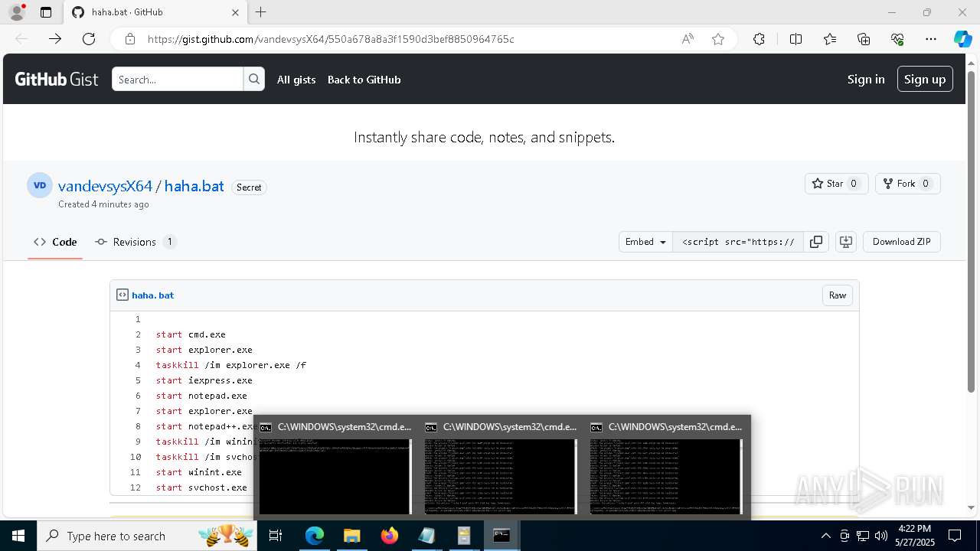
Task: Star this gist
Action: click(x=836, y=184)
